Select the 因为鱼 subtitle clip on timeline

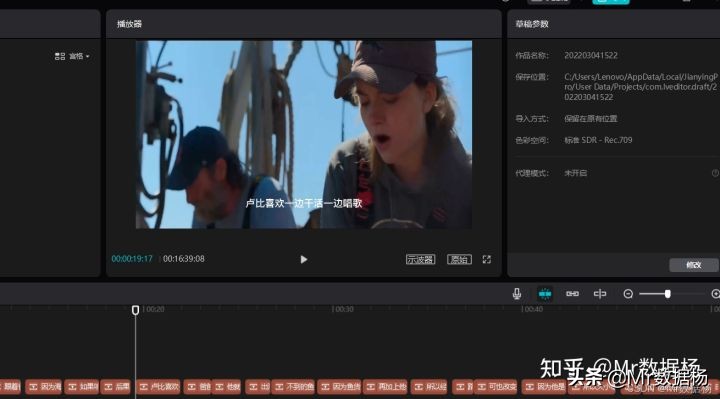click(339, 387)
